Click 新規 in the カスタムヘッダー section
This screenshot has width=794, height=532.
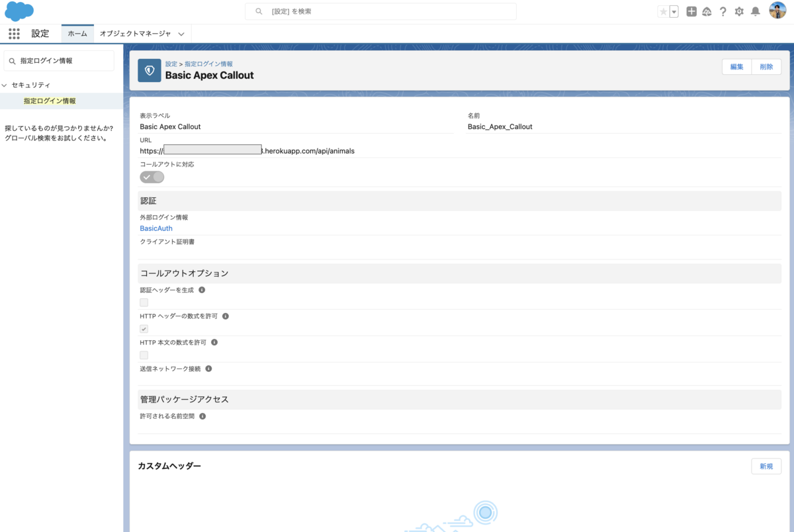pyautogui.click(x=766, y=466)
